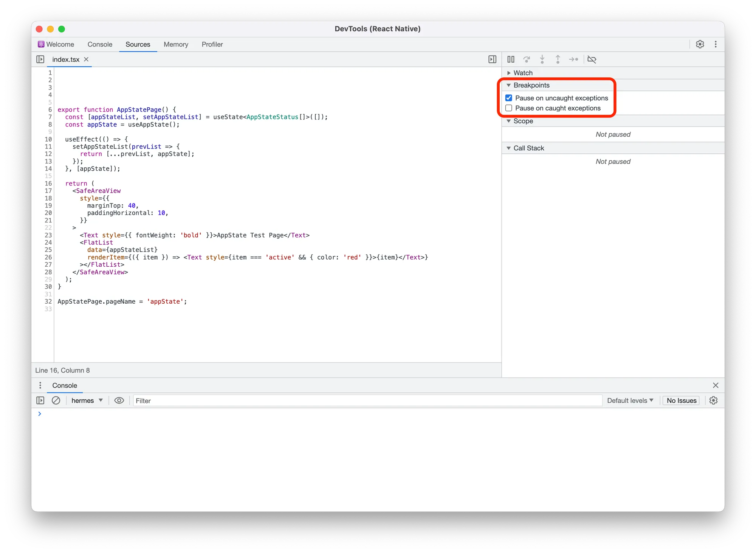Close the index.tsx file tab
The height and width of the screenshot is (553, 756).
coord(86,59)
